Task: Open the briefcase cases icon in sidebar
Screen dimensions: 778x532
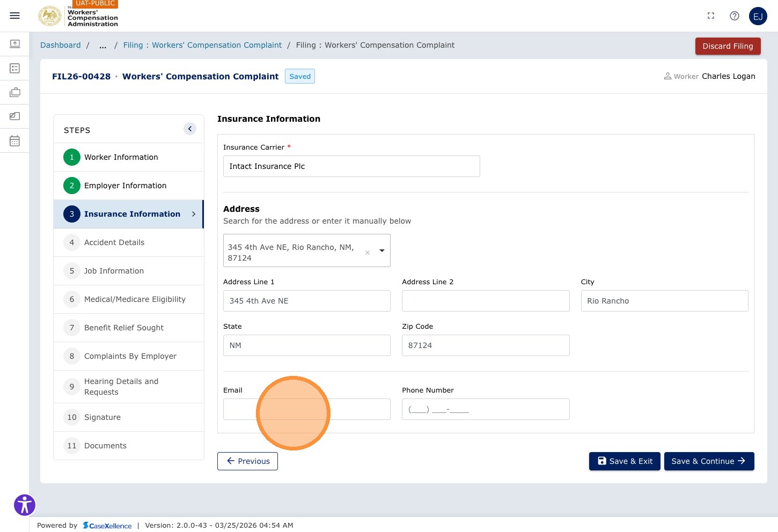Action: click(x=15, y=92)
